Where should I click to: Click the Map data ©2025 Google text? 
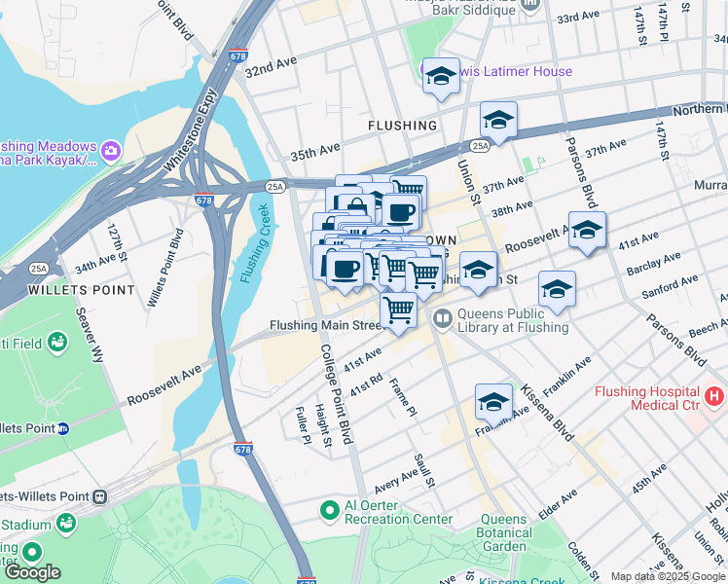point(669,577)
